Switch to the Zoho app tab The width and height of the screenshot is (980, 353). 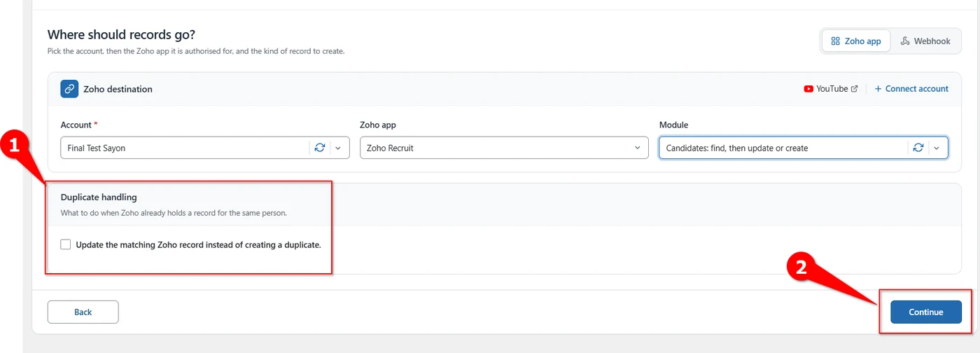click(x=856, y=41)
